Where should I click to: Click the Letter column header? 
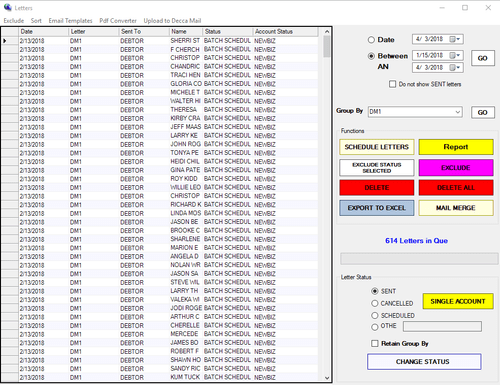pos(94,32)
